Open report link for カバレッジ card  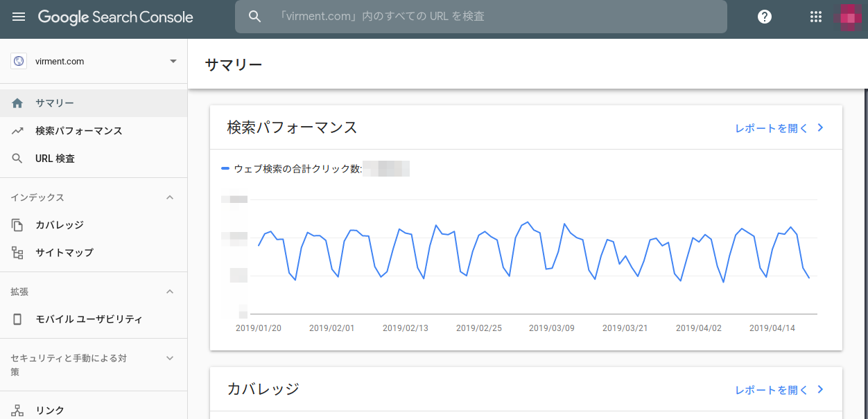(x=779, y=390)
